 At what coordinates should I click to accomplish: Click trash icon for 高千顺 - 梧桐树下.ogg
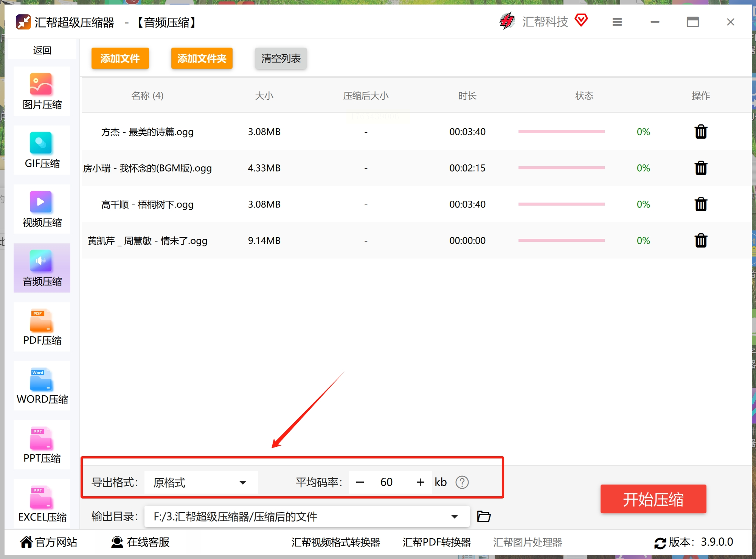[x=700, y=204]
